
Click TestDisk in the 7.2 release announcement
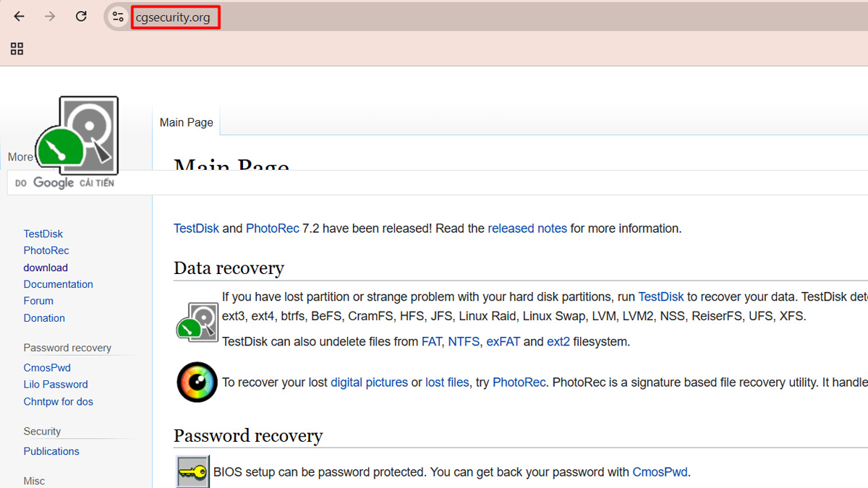click(x=196, y=228)
